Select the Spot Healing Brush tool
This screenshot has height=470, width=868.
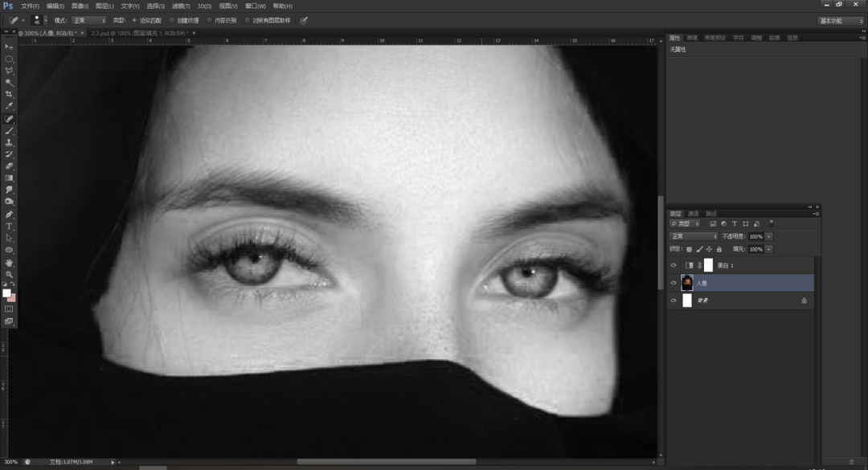(9, 119)
